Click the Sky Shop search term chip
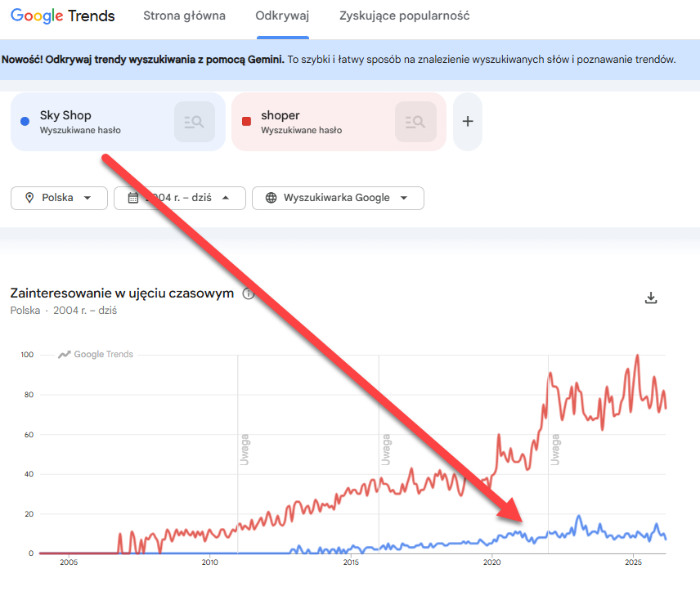The image size is (700, 600). tap(90, 122)
